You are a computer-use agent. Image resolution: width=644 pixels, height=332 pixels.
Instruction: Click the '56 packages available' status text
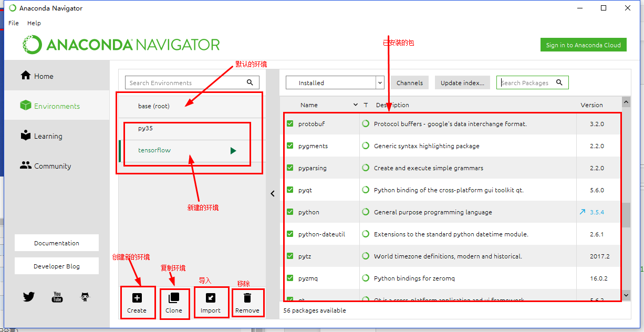click(315, 310)
